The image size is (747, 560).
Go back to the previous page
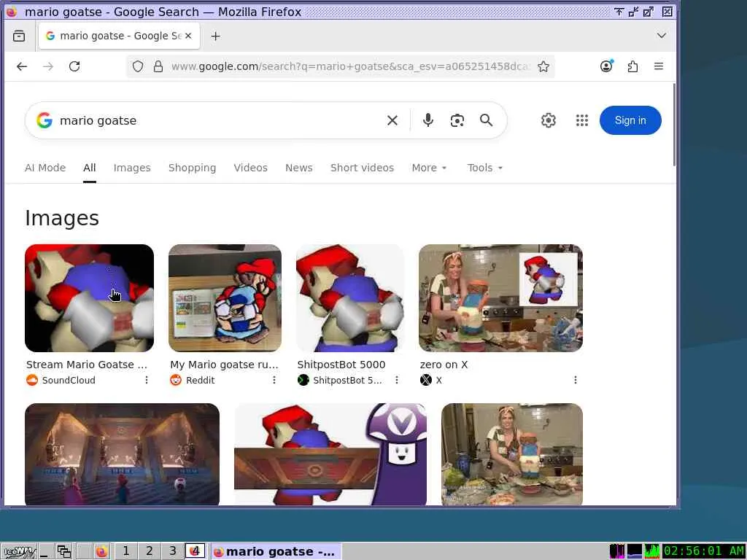(22, 66)
